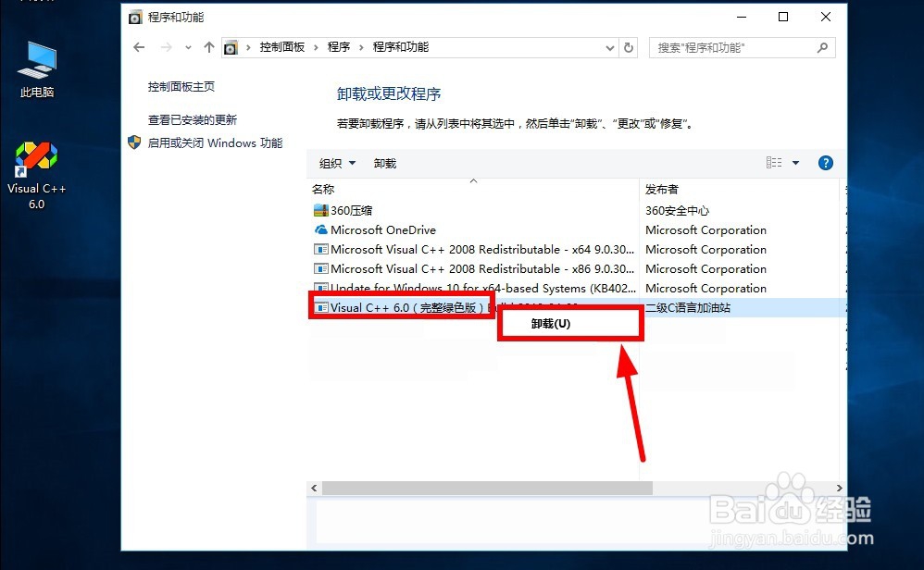This screenshot has height=570, width=924.
Task: Go back with the back arrow
Action: coord(139,47)
